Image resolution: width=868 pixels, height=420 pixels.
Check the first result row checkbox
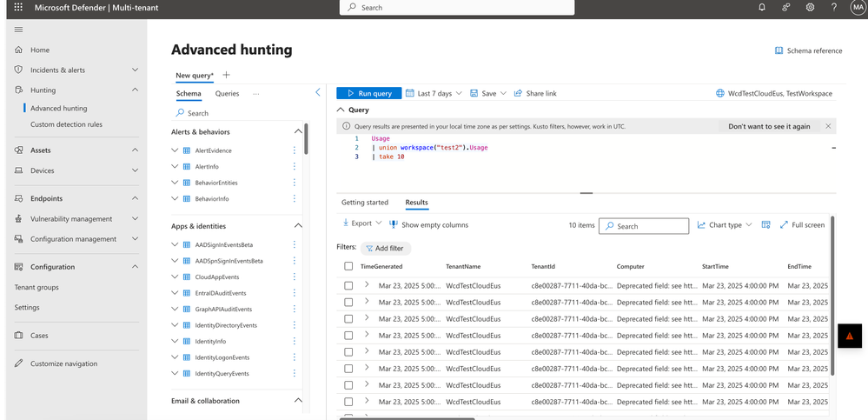(x=348, y=286)
